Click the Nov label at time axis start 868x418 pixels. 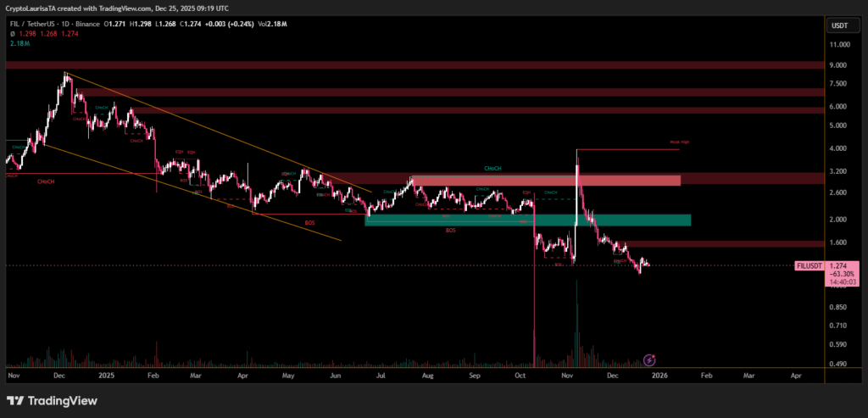(x=13, y=374)
